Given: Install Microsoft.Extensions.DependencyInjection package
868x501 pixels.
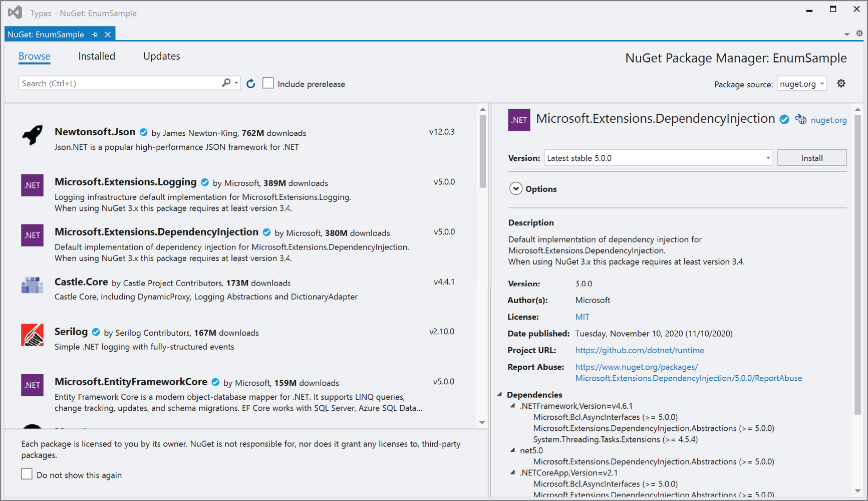Looking at the screenshot, I should tap(811, 157).
